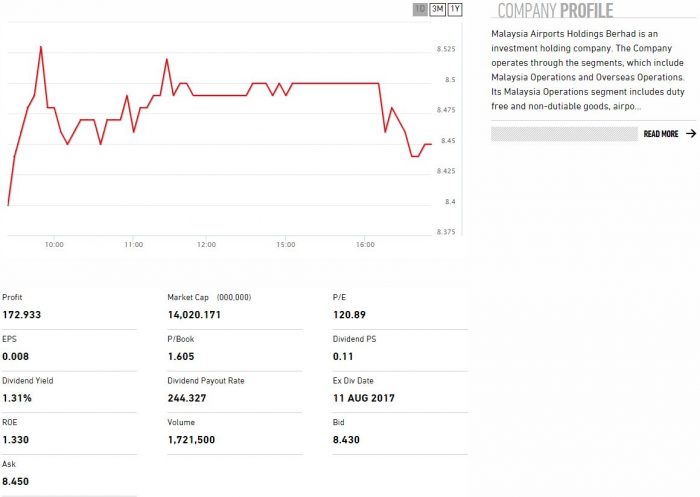Select the Profit value 172.933

coord(22,315)
